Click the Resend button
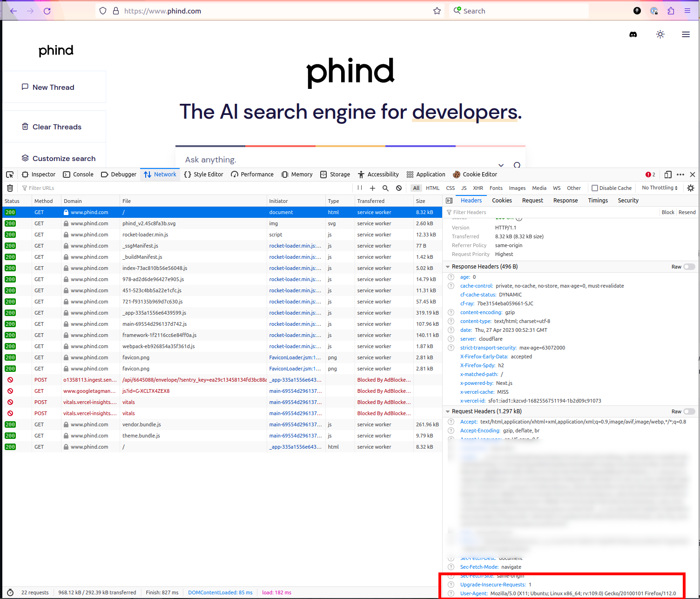 coord(687,212)
